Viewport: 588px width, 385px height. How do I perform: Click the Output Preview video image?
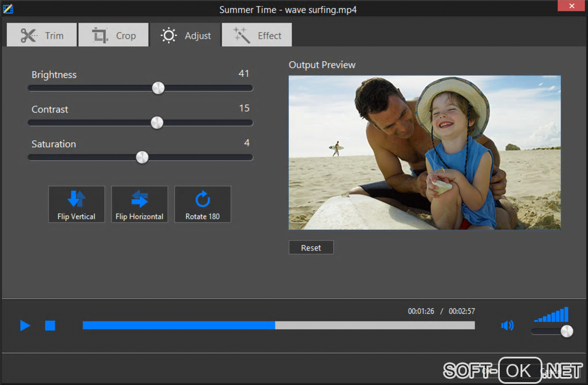(x=424, y=152)
